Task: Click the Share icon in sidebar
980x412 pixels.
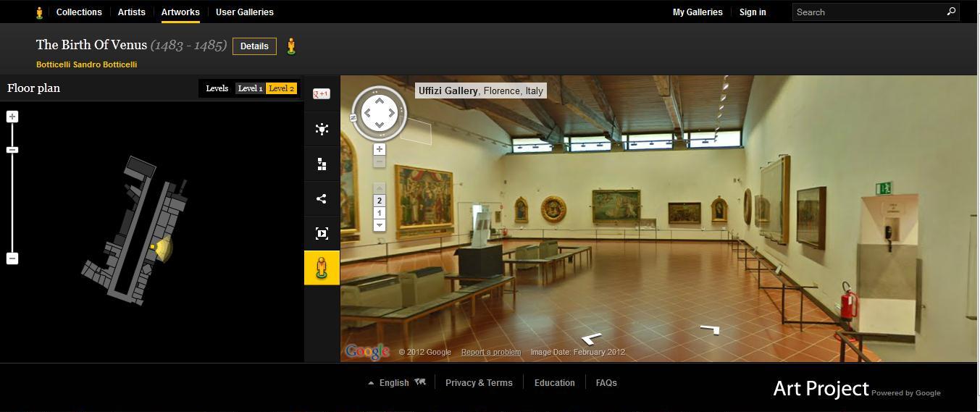Action: tap(322, 199)
